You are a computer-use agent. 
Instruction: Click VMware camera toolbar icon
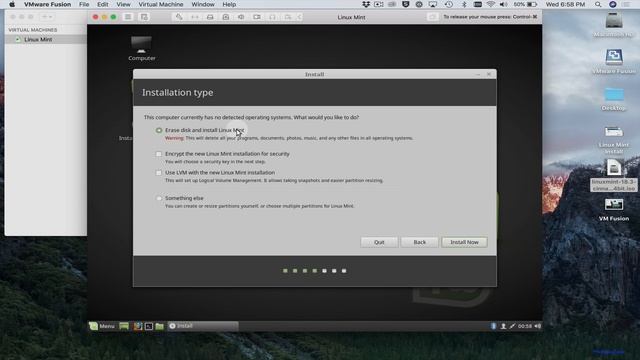point(257,17)
